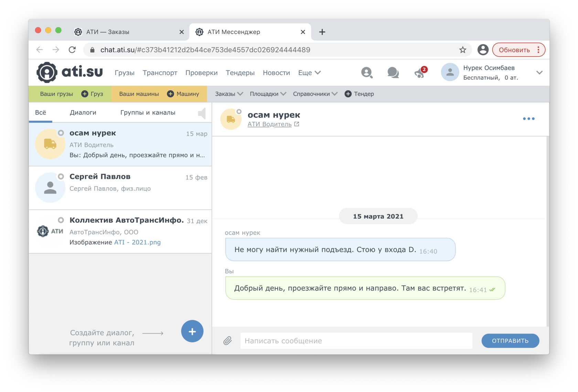
Task: Expand the Площадки dropdown
Action: [268, 94]
